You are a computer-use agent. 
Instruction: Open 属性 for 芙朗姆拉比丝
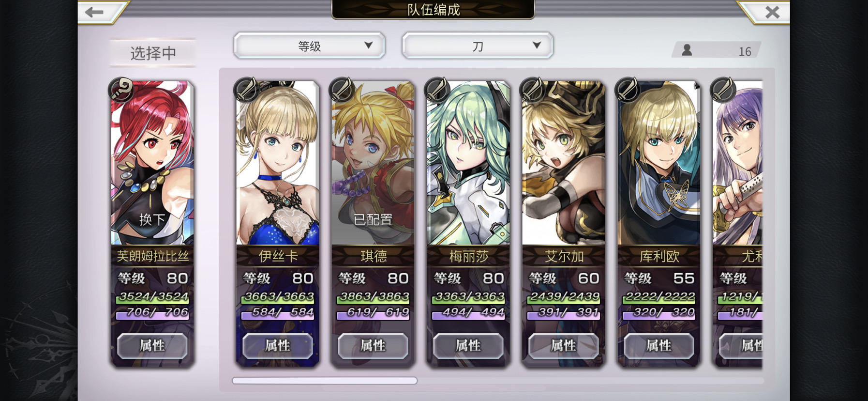152,346
